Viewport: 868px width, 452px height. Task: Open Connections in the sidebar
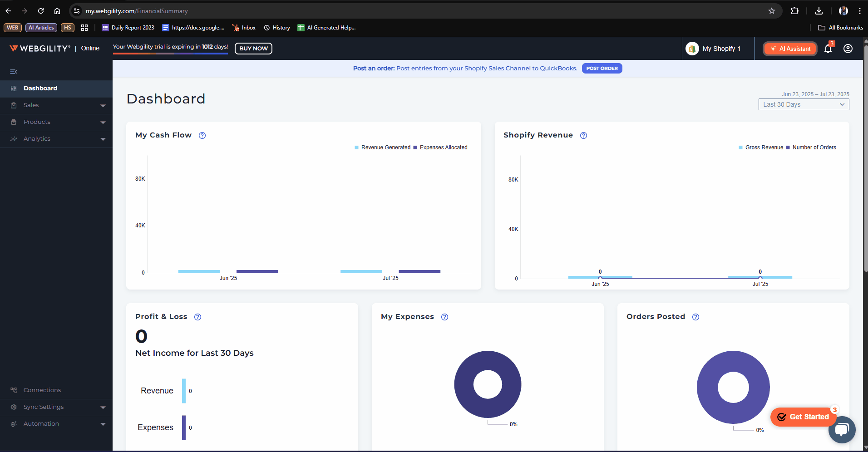pyautogui.click(x=42, y=390)
